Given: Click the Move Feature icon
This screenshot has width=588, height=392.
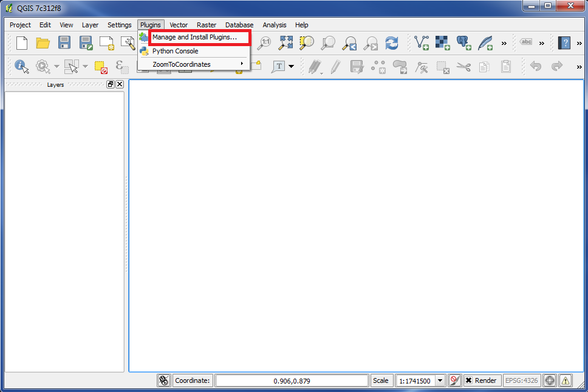Looking at the screenshot, I should (x=400, y=67).
